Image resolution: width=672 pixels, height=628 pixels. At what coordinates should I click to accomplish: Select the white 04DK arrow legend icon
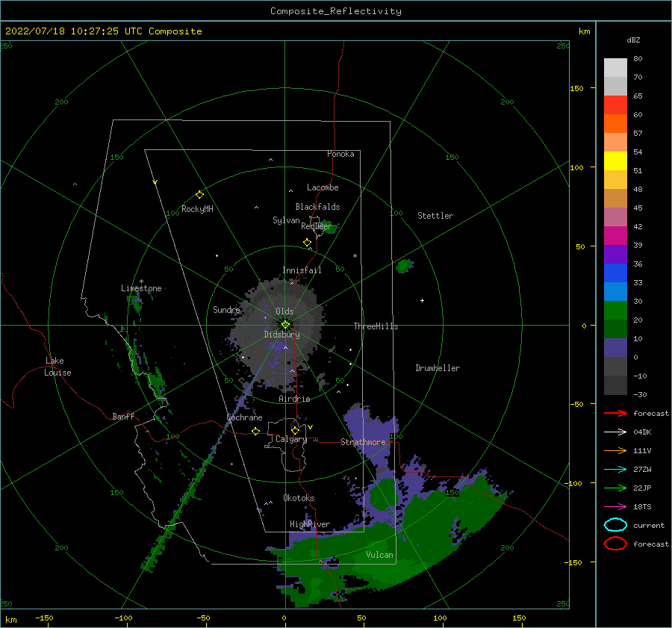click(x=615, y=432)
